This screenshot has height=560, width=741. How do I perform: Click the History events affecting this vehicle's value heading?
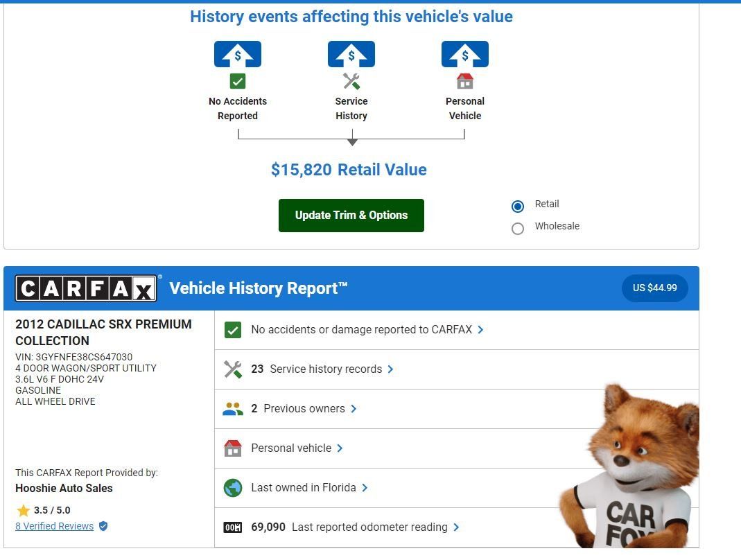click(351, 17)
